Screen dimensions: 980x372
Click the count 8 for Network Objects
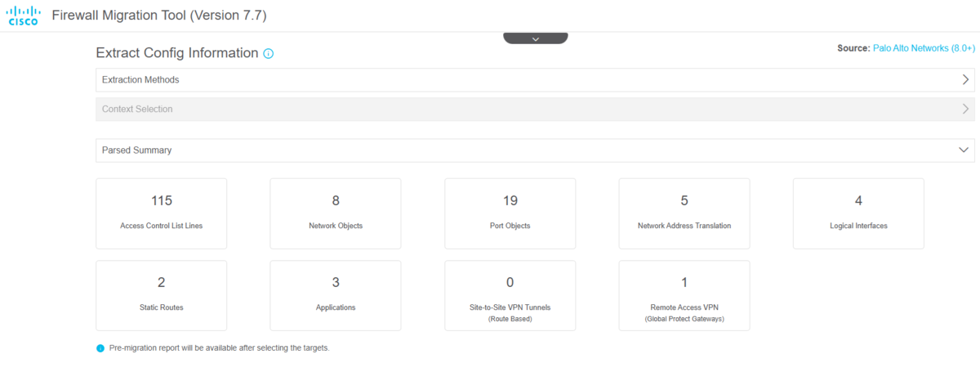point(336,201)
